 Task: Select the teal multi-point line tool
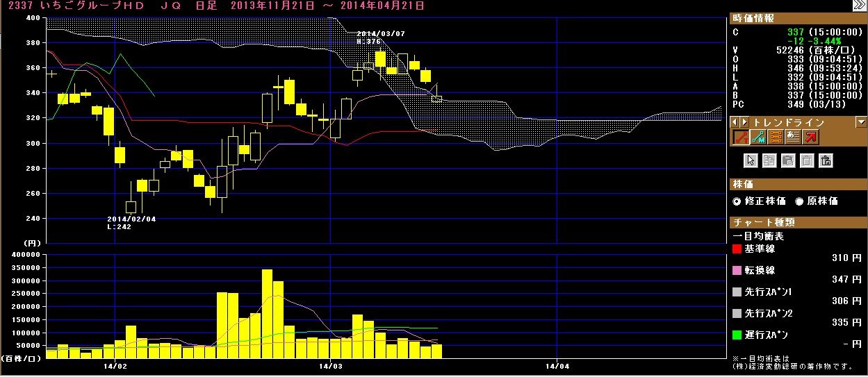coord(758,137)
